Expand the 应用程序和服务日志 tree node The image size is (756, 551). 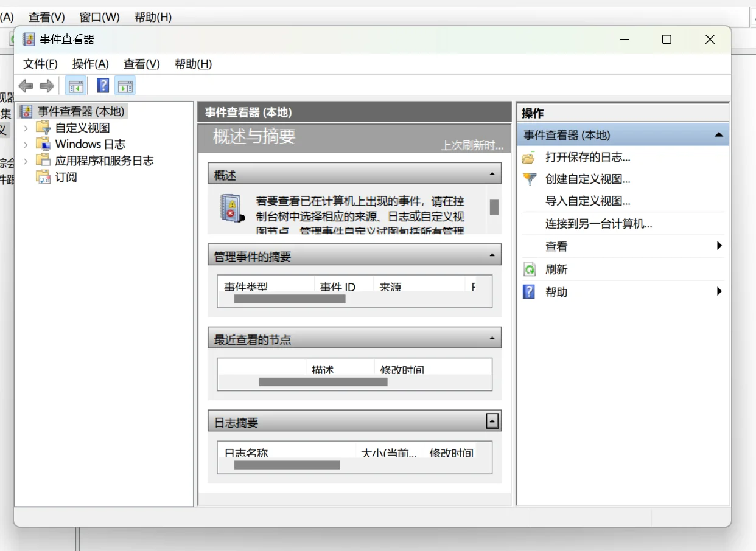[x=26, y=161]
